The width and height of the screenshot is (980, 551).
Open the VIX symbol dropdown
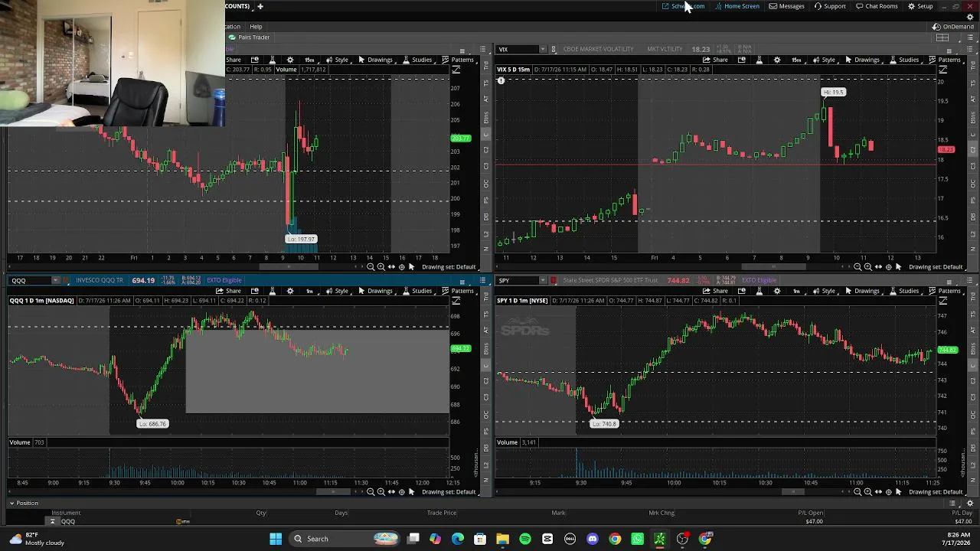pyautogui.click(x=543, y=49)
